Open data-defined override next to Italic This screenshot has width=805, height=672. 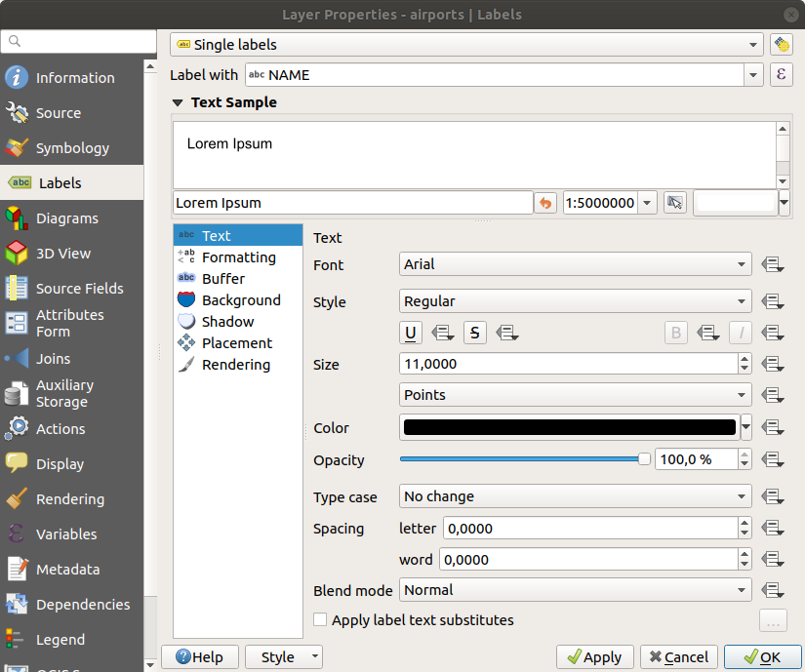[x=772, y=333]
